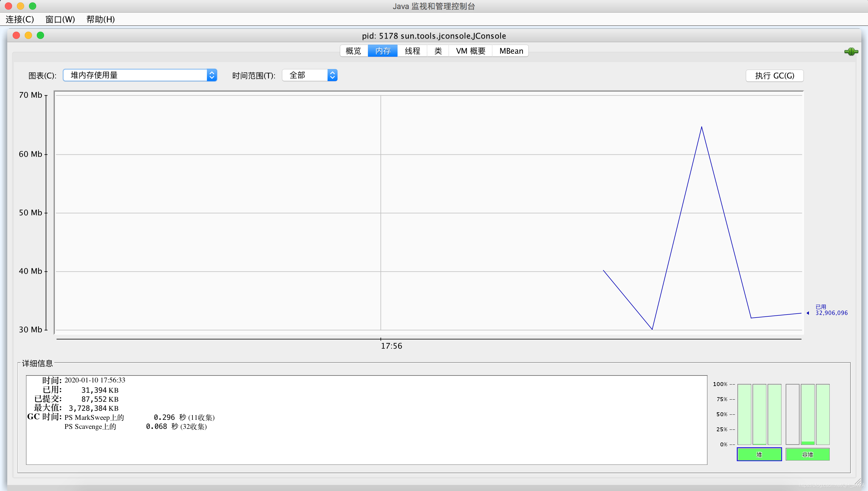Click third non-heap memory pool bar
Image resolution: width=868 pixels, height=491 pixels.
coord(822,414)
